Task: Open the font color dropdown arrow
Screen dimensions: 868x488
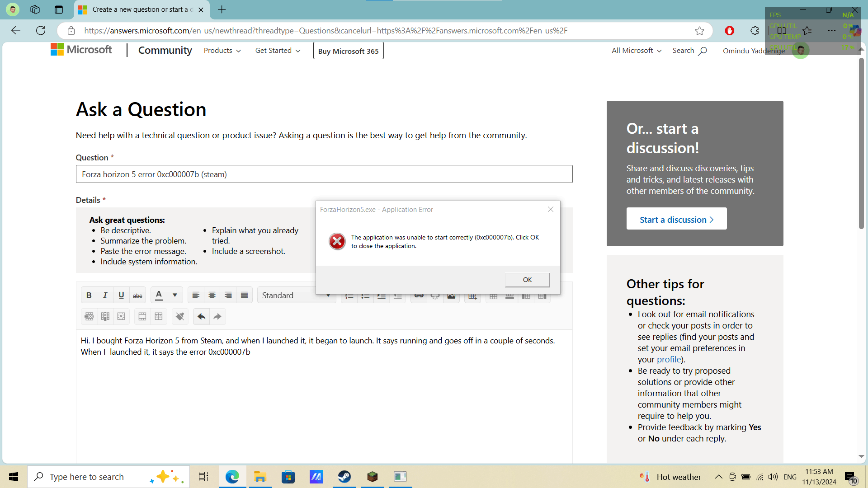Action: pyautogui.click(x=175, y=296)
